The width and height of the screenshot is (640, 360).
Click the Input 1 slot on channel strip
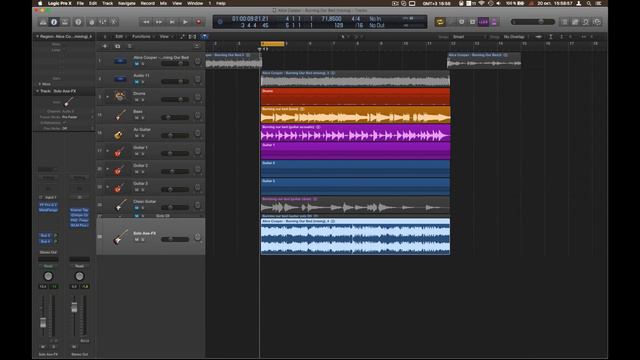pyautogui.click(x=51, y=197)
